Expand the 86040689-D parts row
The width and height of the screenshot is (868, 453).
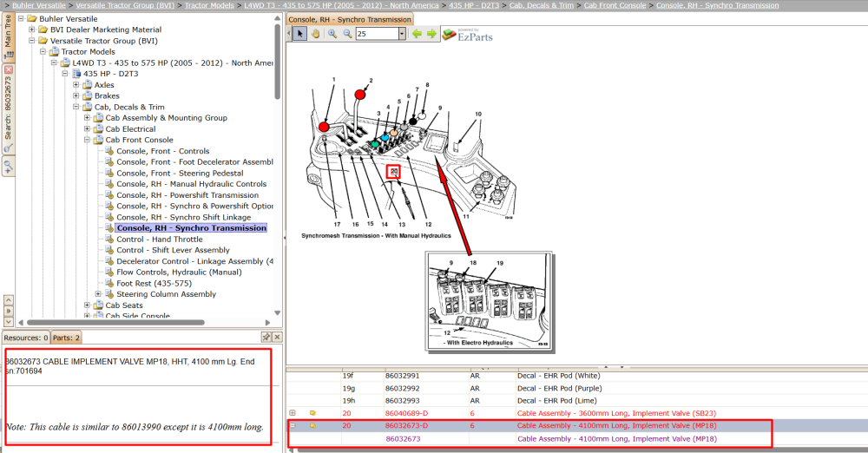coord(293,413)
